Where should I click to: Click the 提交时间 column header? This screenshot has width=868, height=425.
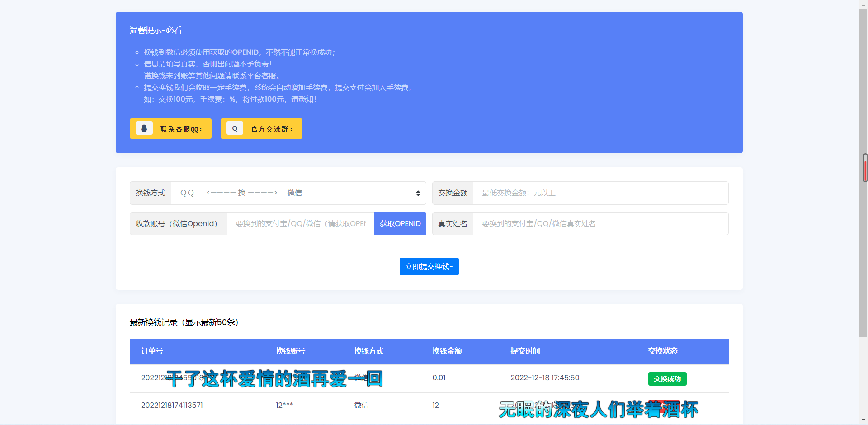[x=525, y=351]
